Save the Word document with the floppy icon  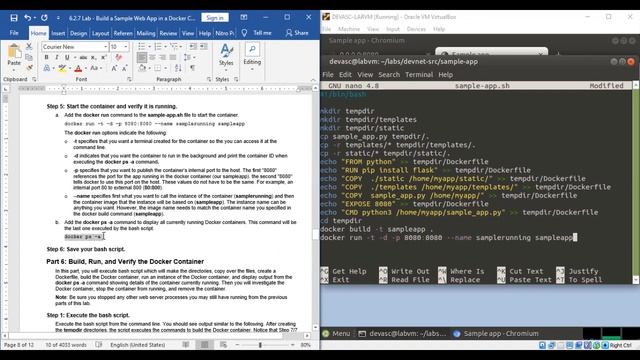tap(14, 18)
